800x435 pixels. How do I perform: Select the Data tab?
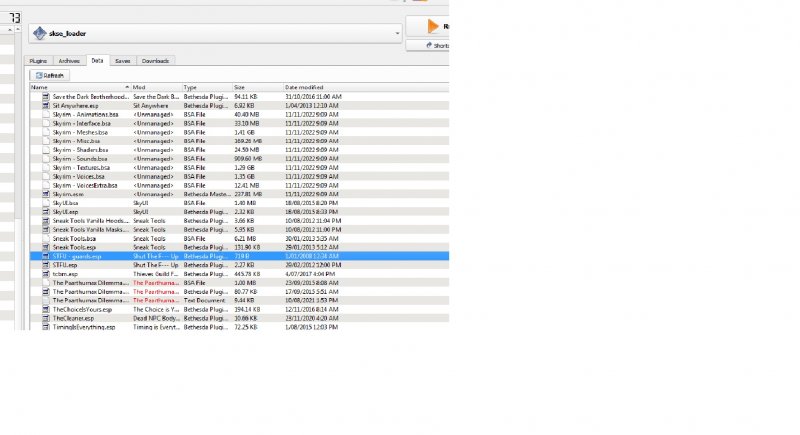point(97,60)
